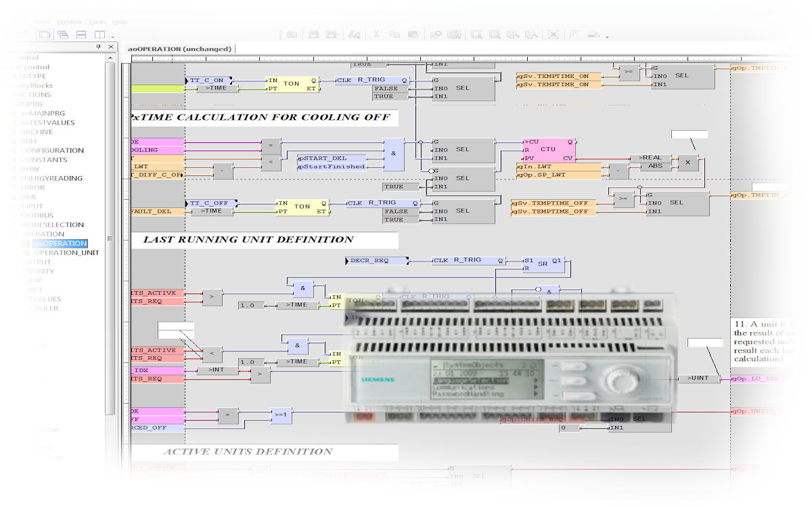Click the TT_C_OFF input variable block

click(212, 203)
